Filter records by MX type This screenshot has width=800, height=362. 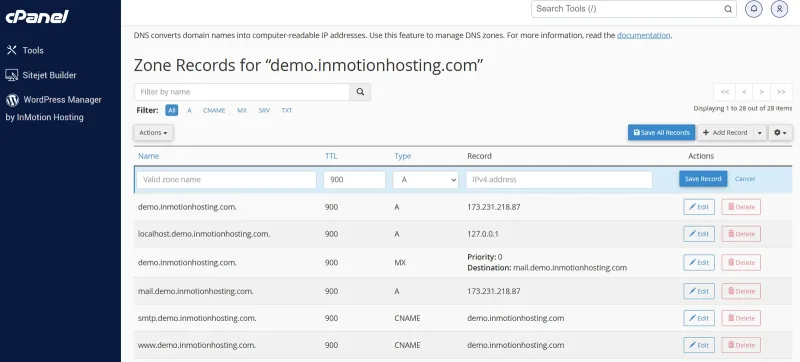coord(242,110)
